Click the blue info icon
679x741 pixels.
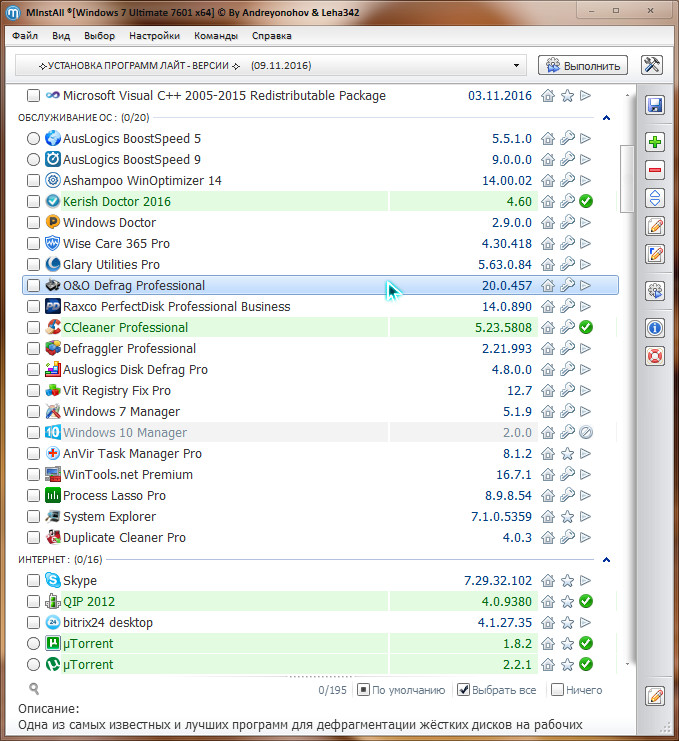[655, 328]
